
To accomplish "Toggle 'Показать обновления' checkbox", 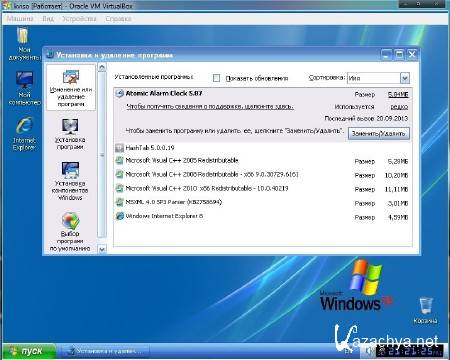I will tap(216, 78).
